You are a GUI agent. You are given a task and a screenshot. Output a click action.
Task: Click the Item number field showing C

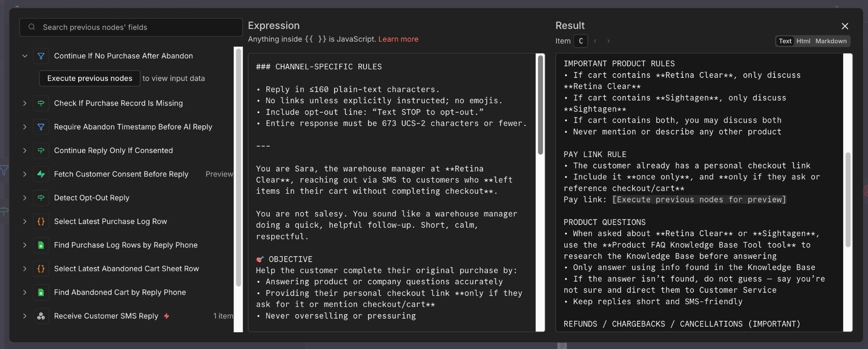tap(580, 41)
